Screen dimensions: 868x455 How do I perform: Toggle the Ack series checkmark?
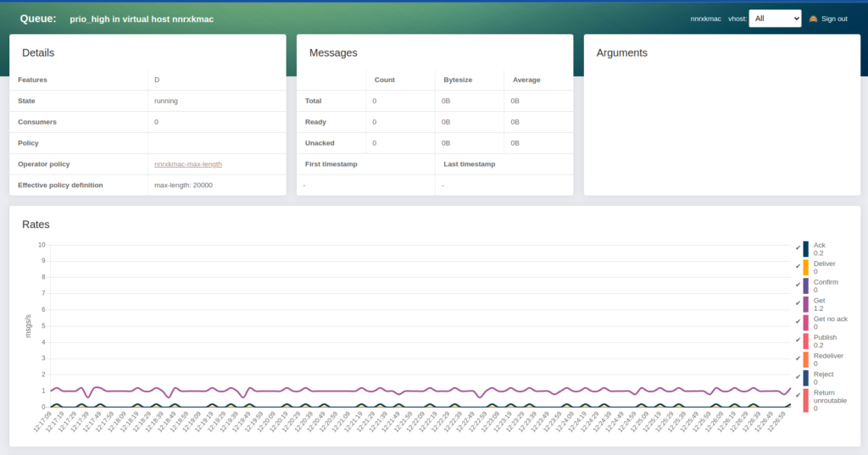coord(798,248)
